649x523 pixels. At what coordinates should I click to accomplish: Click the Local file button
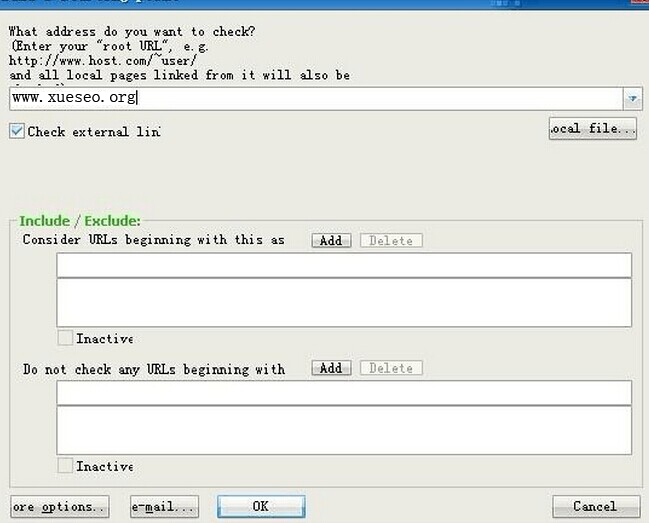592,129
